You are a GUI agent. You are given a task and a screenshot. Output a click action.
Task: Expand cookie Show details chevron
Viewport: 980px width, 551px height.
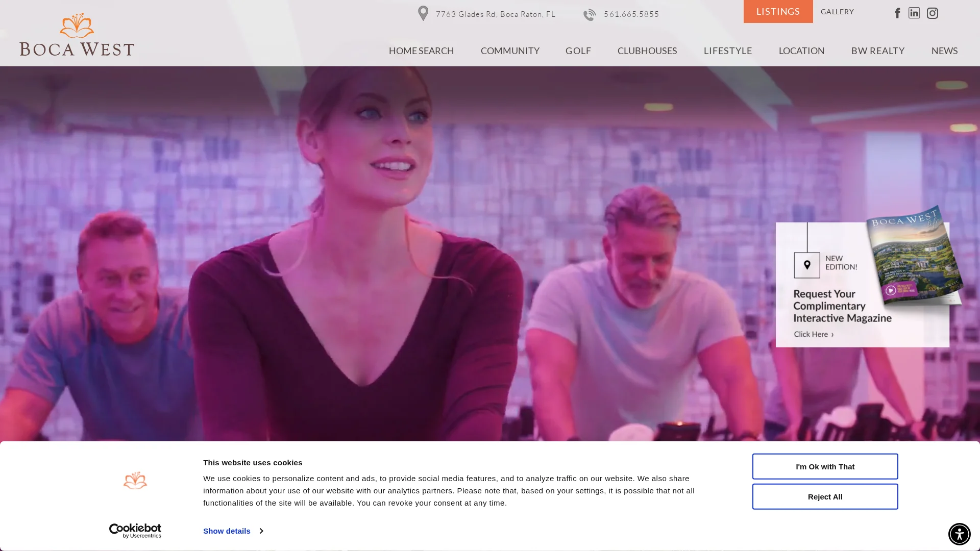[261, 531]
